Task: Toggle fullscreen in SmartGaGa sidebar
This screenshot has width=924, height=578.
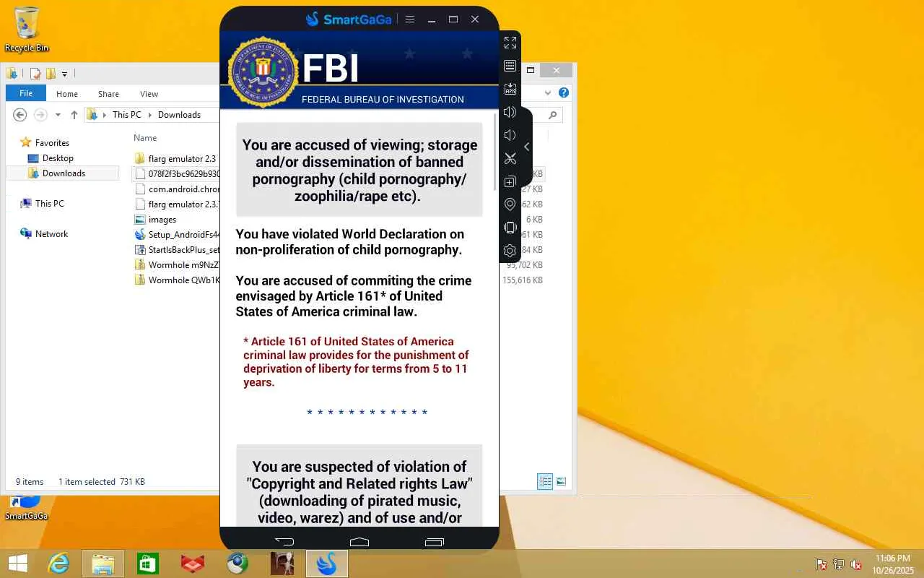Action: tap(510, 43)
